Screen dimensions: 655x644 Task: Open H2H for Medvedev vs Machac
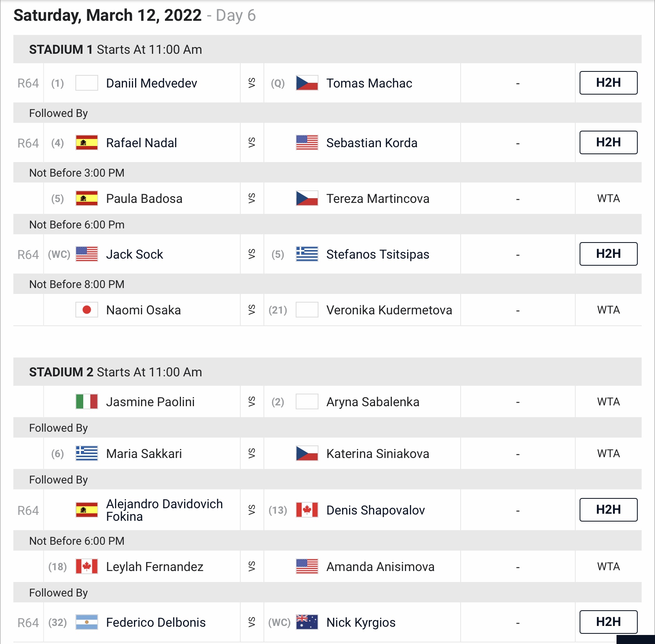point(608,83)
